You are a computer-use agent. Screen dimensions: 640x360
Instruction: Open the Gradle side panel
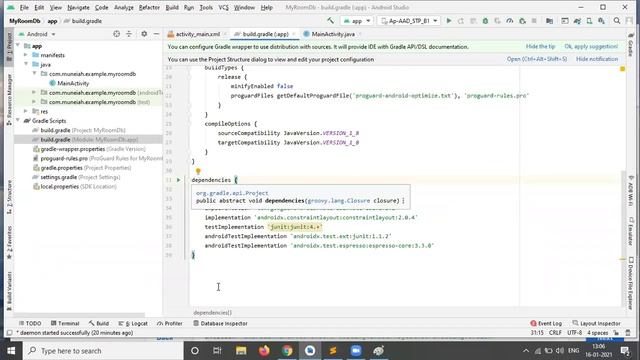[x=631, y=45]
